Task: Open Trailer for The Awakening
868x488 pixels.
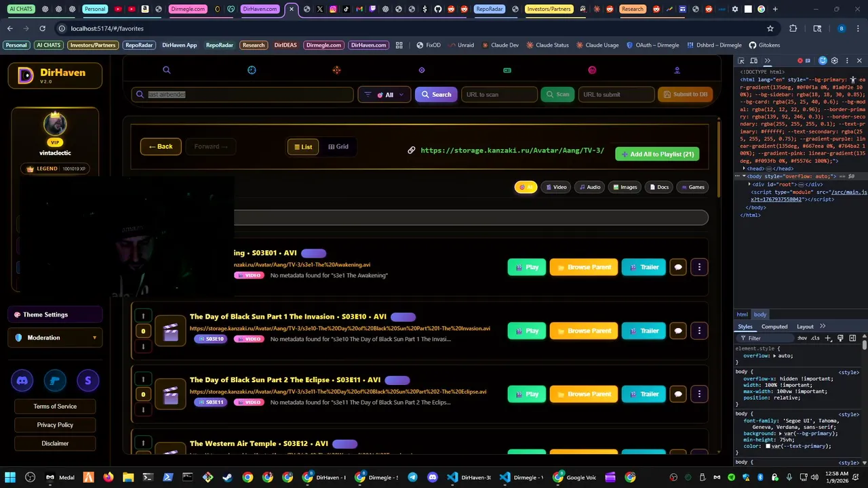Action: (x=644, y=267)
